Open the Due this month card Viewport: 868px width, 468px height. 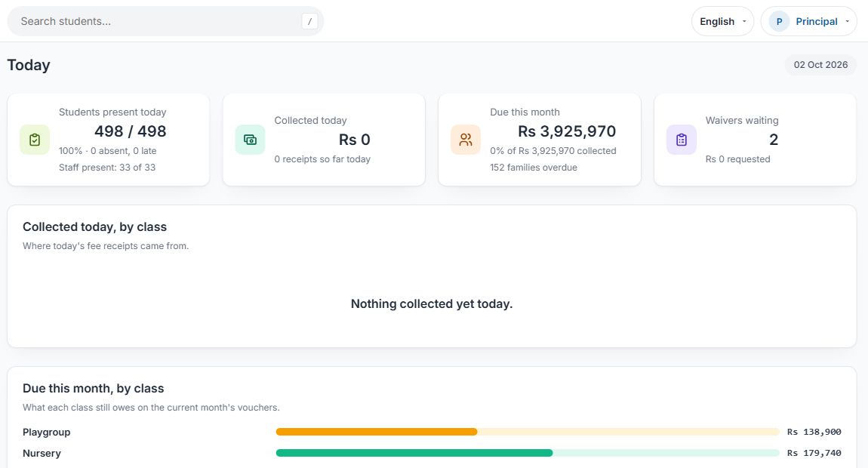pos(540,140)
